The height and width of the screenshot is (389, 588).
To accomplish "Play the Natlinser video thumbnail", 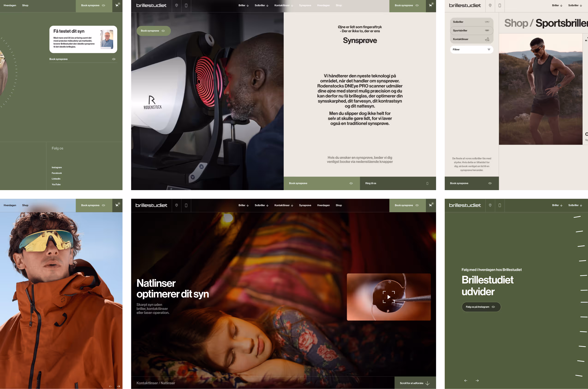I will [x=389, y=297].
